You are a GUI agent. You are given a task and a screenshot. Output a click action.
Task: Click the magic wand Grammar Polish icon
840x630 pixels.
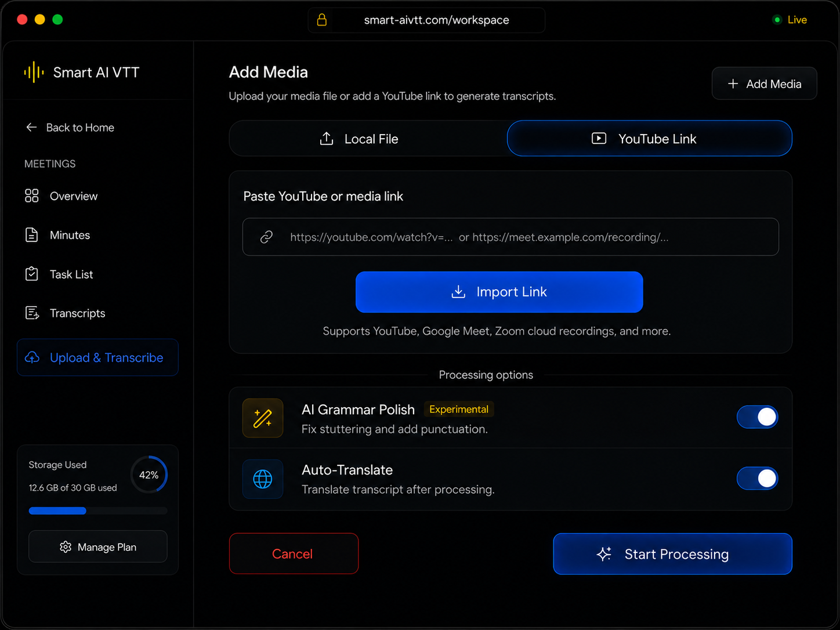pyautogui.click(x=263, y=418)
